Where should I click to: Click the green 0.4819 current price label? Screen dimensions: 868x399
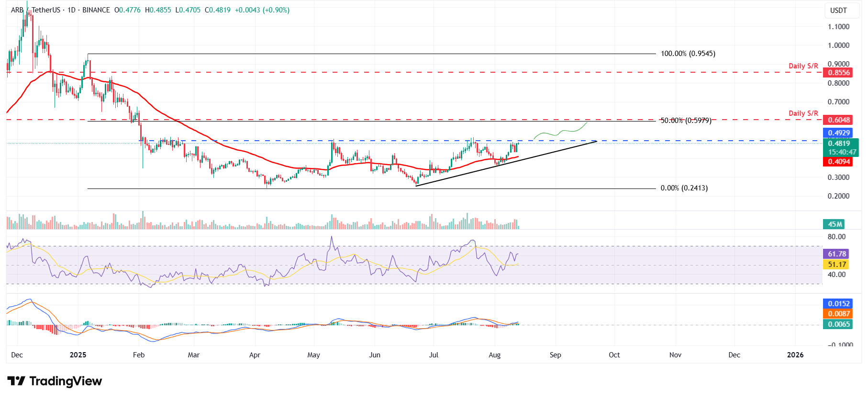839,143
